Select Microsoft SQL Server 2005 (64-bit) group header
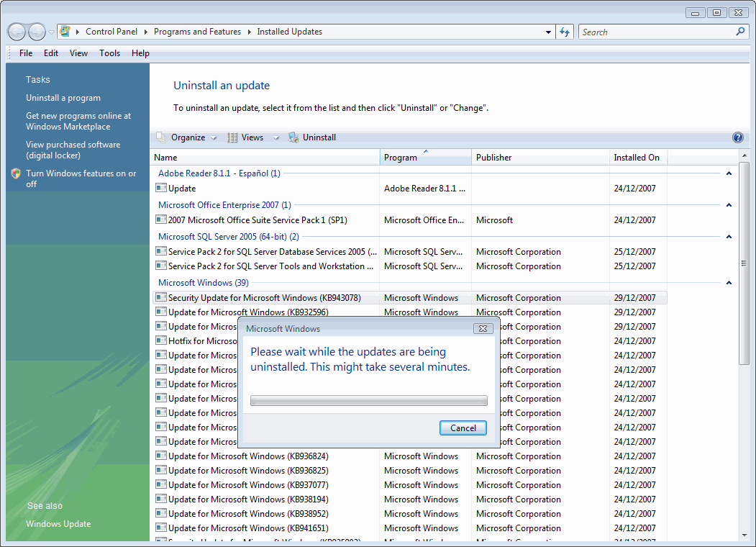Viewport: 756px width, 547px height. click(229, 237)
